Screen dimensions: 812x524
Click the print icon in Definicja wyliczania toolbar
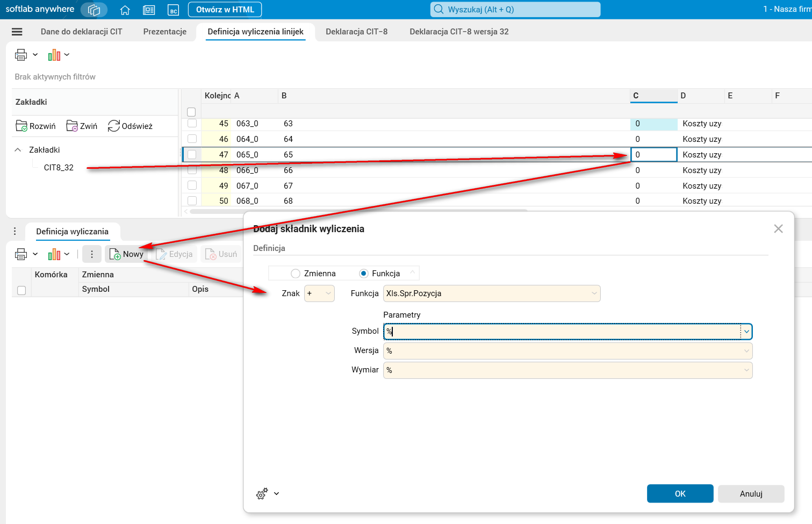[x=21, y=254]
